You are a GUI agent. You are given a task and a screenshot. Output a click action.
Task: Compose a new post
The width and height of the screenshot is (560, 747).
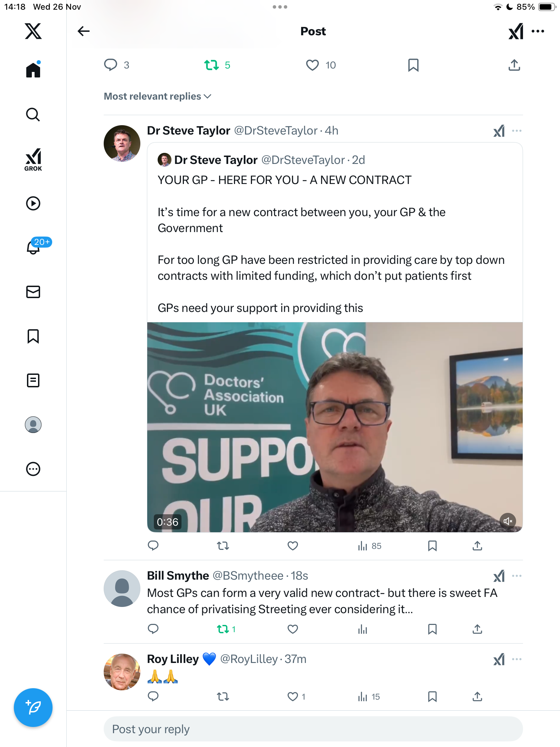tap(33, 708)
